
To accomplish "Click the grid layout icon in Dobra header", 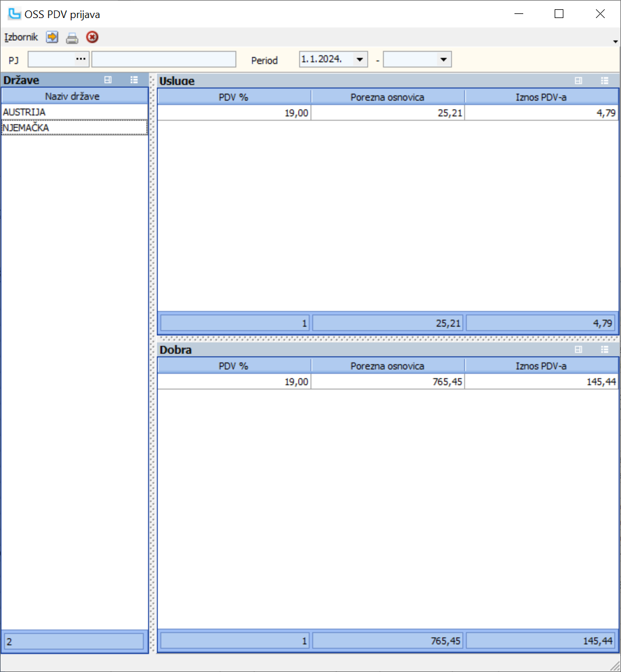I will 578,349.
